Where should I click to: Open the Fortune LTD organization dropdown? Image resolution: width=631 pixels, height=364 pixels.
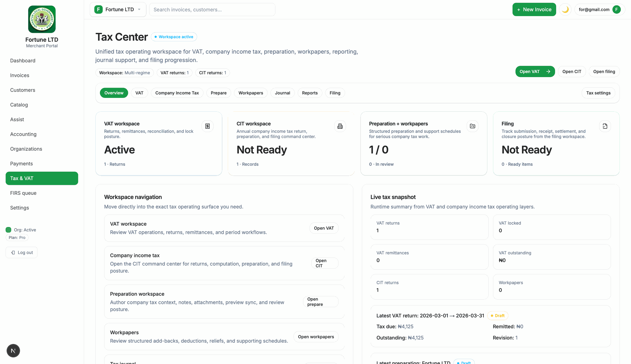pyautogui.click(x=118, y=10)
